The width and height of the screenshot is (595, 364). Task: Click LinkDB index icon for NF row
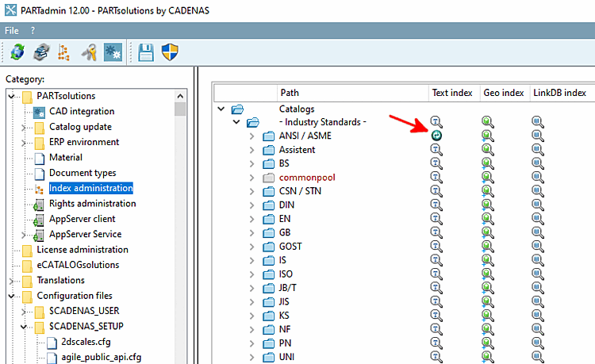538,329
